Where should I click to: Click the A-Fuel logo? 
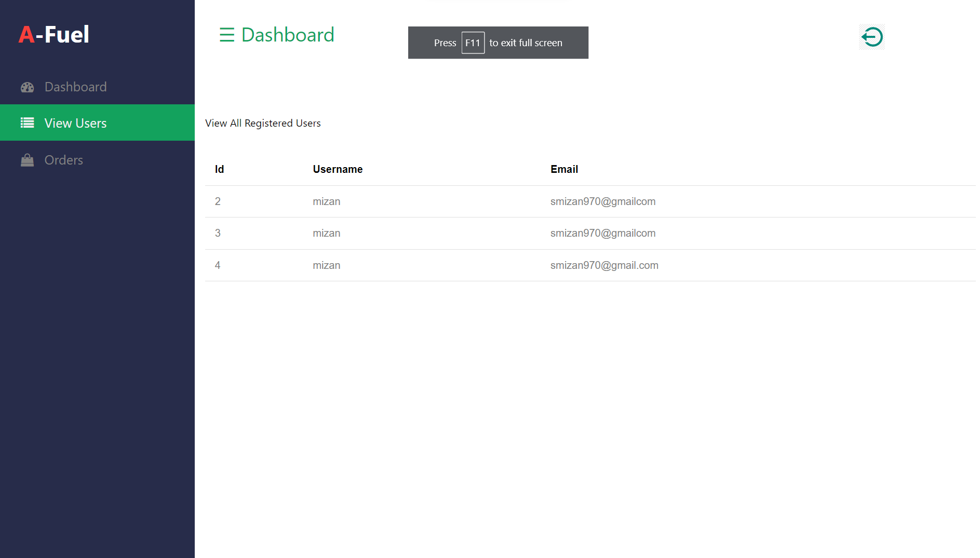point(54,35)
